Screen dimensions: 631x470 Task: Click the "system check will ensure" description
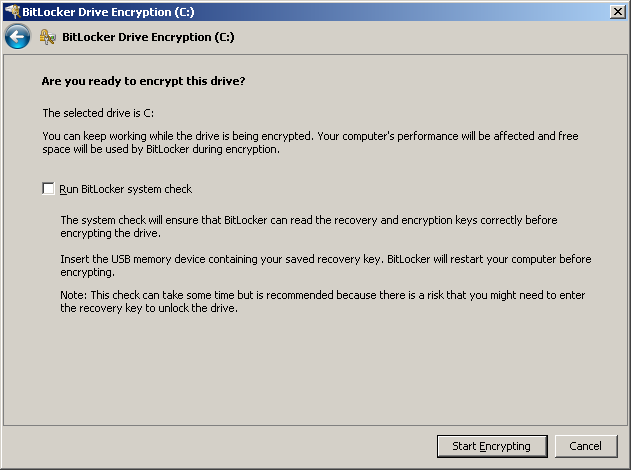point(309,227)
